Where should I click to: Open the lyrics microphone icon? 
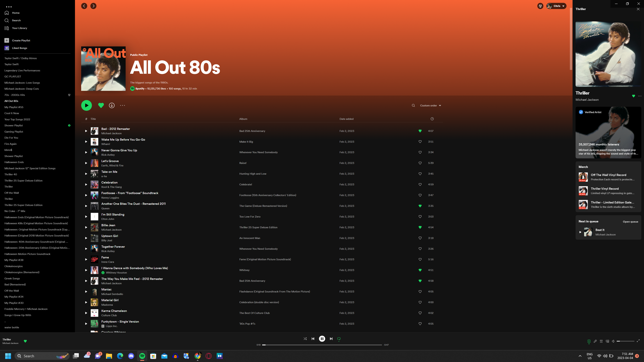[595, 341]
